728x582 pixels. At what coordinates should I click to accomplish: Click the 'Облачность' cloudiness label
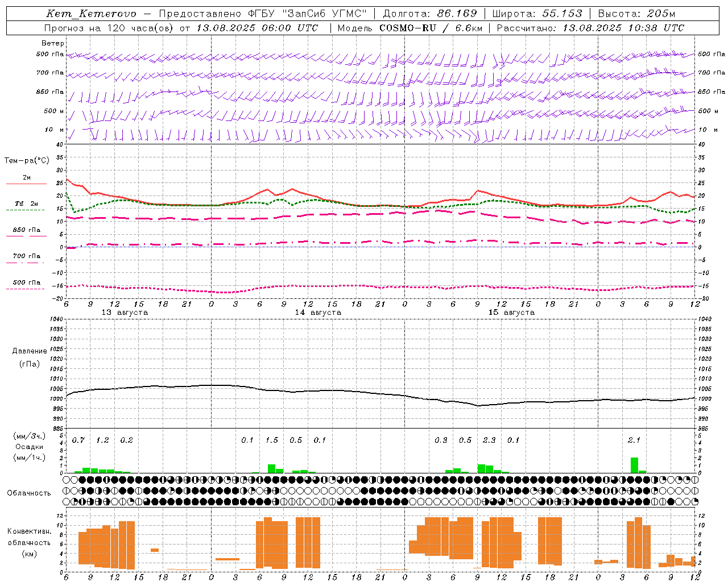(29, 493)
